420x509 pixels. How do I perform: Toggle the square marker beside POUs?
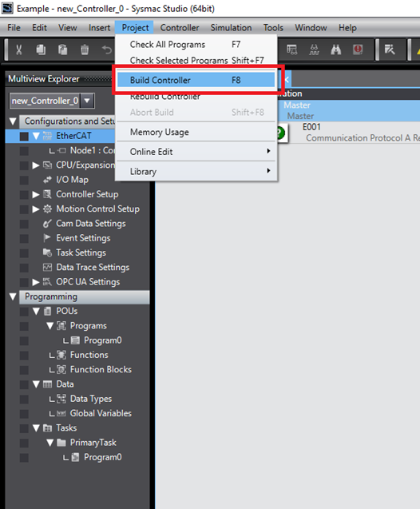point(24,312)
